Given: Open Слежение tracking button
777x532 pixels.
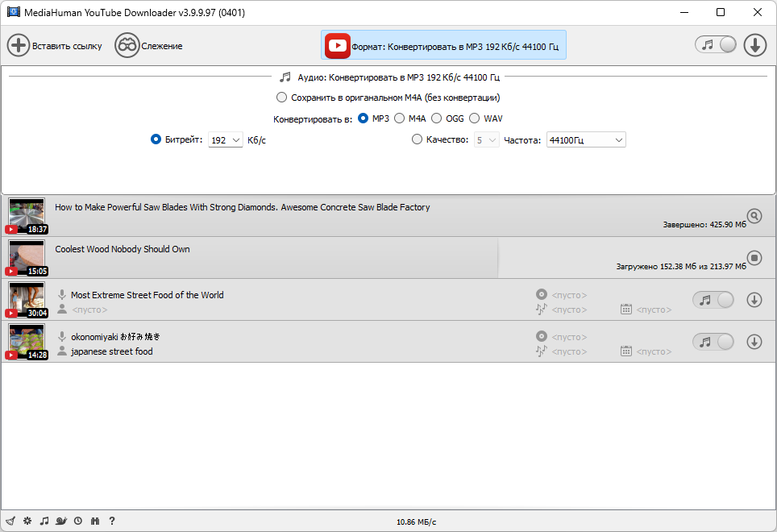Looking at the screenshot, I should point(148,46).
